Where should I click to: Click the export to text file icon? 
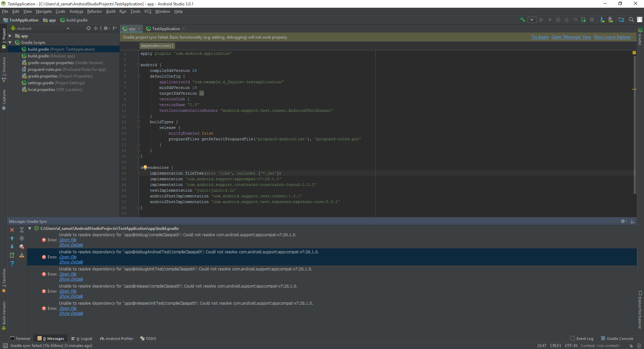[x=12, y=255]
